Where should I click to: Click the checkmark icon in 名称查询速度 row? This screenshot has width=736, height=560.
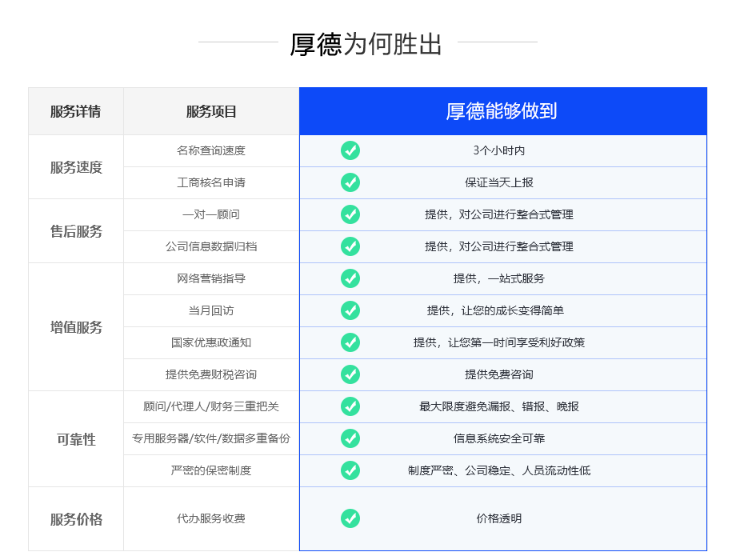350,150
